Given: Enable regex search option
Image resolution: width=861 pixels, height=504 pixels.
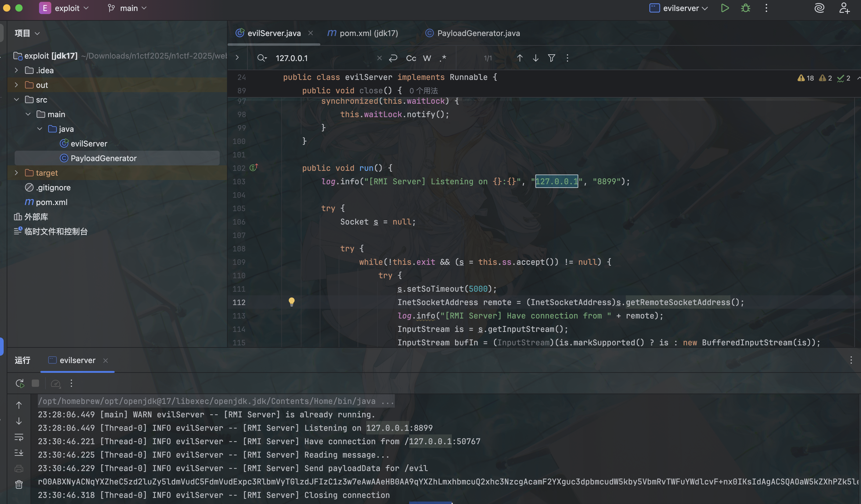Looking at the screenshot, I should click(443, 58).
